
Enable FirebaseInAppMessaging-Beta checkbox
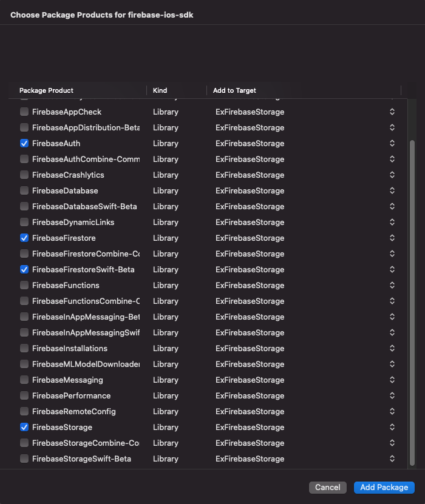pyautogui.click(x=24, y=316)
